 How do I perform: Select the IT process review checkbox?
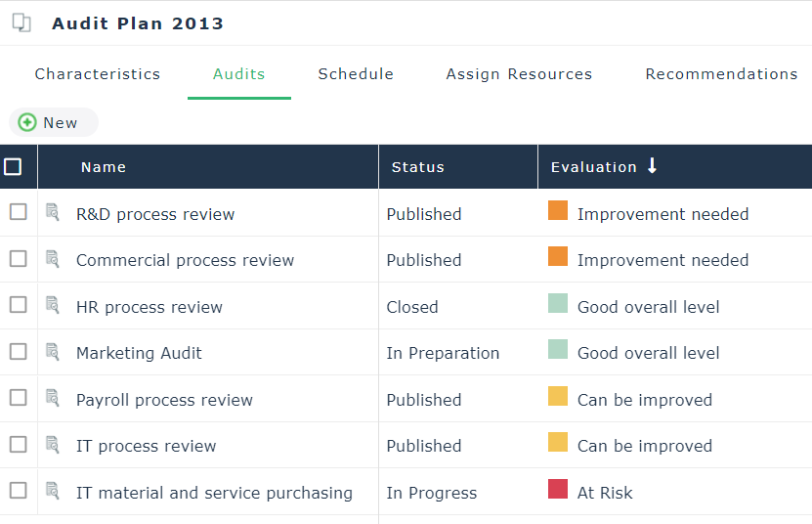(x=18, y=444)
